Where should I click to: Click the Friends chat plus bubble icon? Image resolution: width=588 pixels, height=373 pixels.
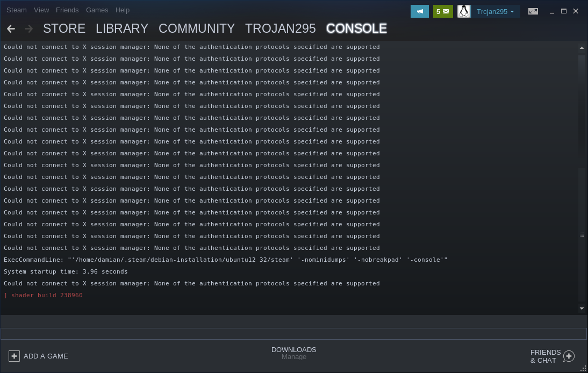point(569,356)
